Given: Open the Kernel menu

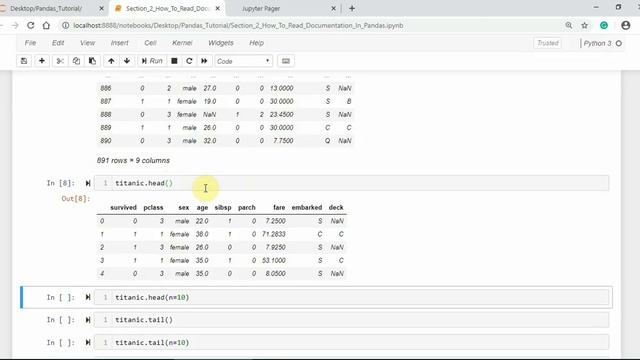Looking at the screenshot, I should click(x=182, y=43).
